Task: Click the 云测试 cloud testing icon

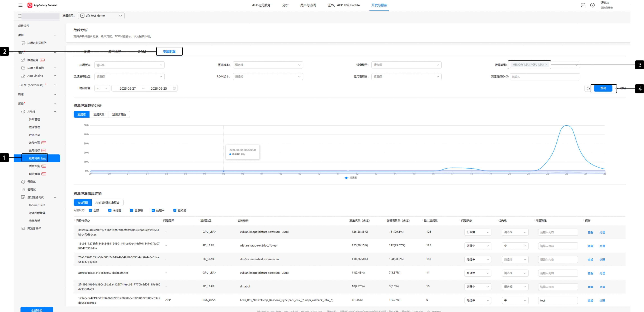Action: tap(23, 182)
